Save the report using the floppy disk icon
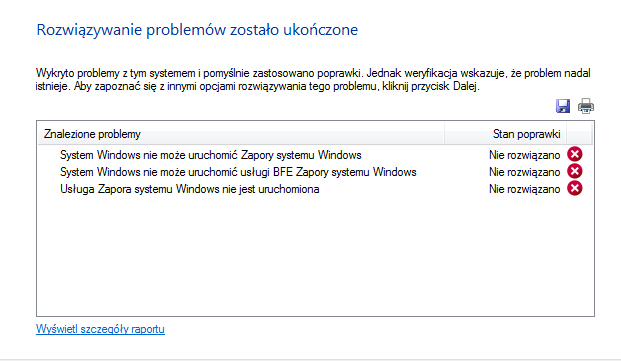This screenshot has width=621, height=361. click(563, 106)
